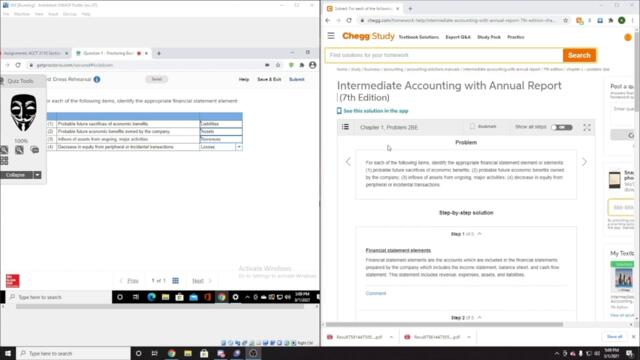Click the Collapse Quiz Tools button
The height and width of the screenshot is (360, 640).
tap(16, 175)
